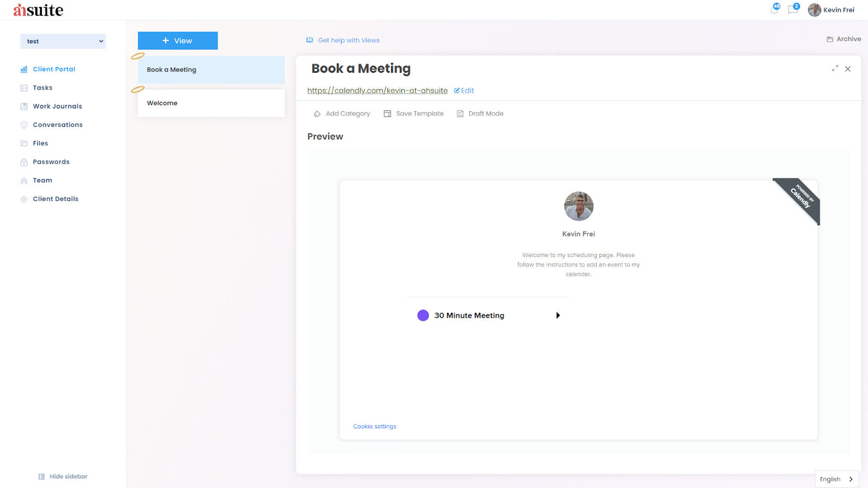This screenshot has width=868, height=488.
Task: Click the Hide sidebar icon
Action: point(42,477)
